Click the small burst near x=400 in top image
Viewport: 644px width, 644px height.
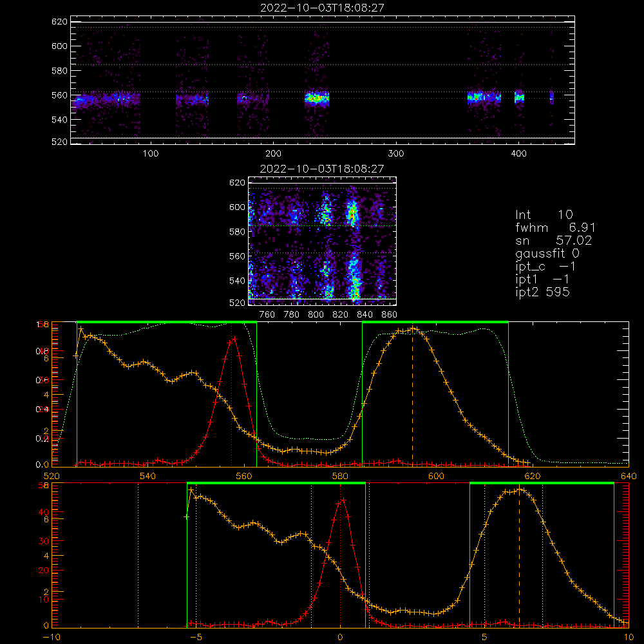(520, 97)
